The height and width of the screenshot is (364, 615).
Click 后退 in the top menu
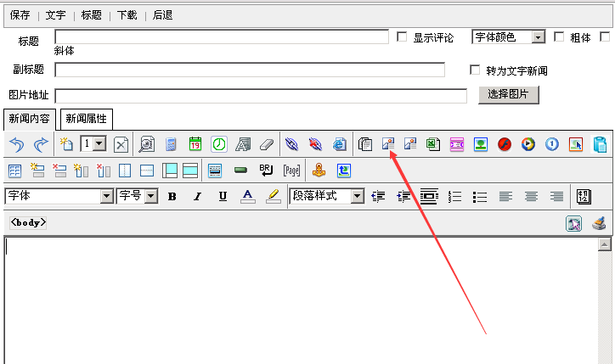pos(163,15)
